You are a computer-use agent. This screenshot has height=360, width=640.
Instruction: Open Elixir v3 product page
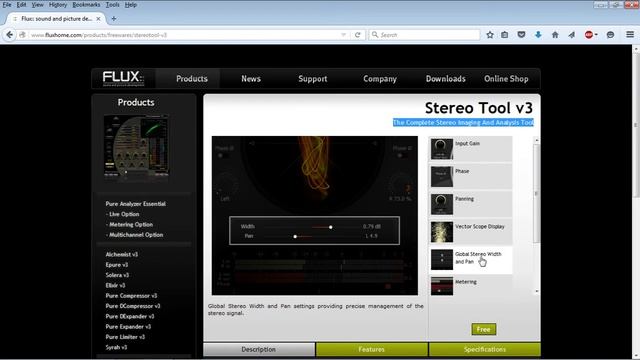pyautogui.click(x=116, y=285)
